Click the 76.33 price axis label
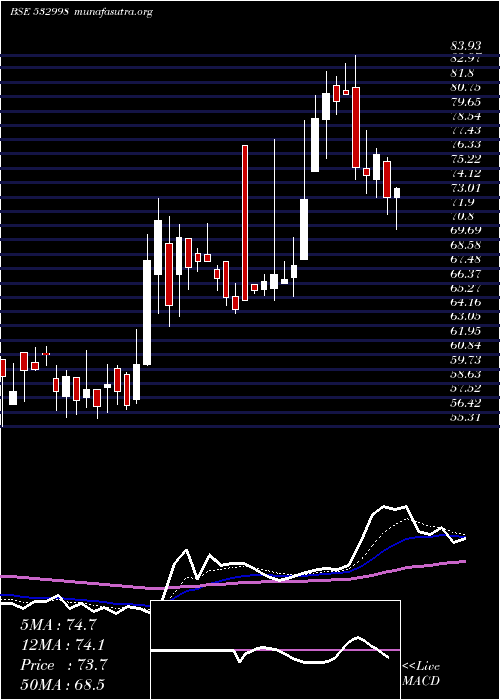 (466, 145)
